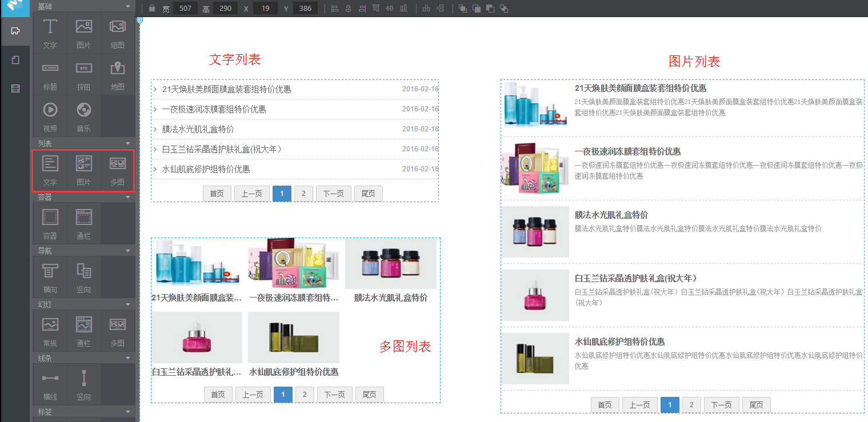
Task: Select the 容器 container component
Action: 50,223
